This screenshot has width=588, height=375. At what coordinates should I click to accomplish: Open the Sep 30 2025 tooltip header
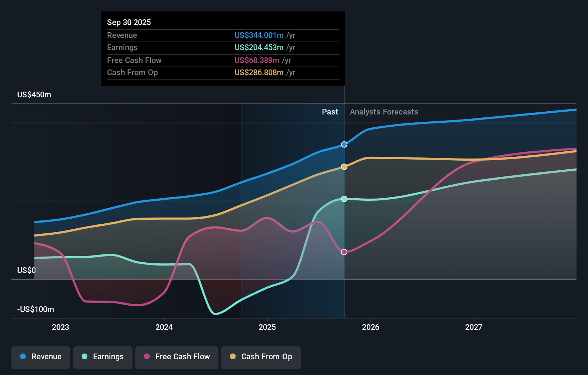pyautogui.click(x=129, y=22)
